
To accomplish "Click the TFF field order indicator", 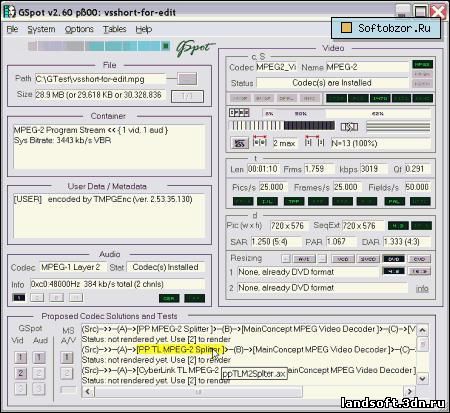I will (x=294, y=201).
